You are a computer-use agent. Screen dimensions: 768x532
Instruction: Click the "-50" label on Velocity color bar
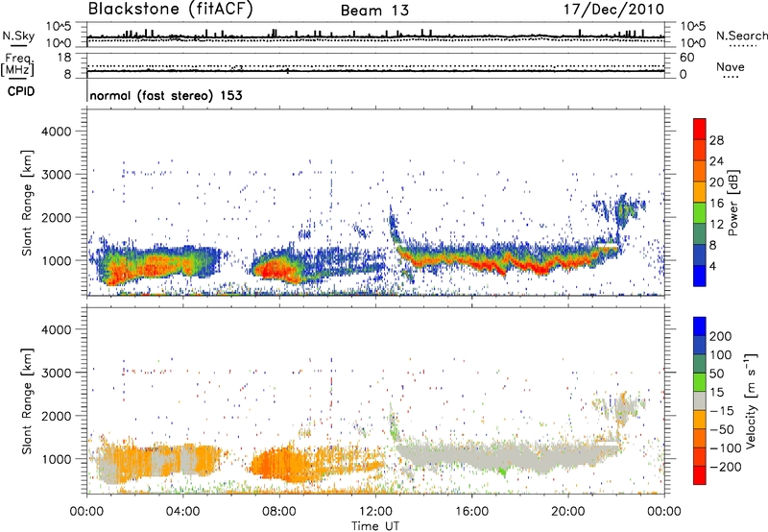click(x=722, y=429)
